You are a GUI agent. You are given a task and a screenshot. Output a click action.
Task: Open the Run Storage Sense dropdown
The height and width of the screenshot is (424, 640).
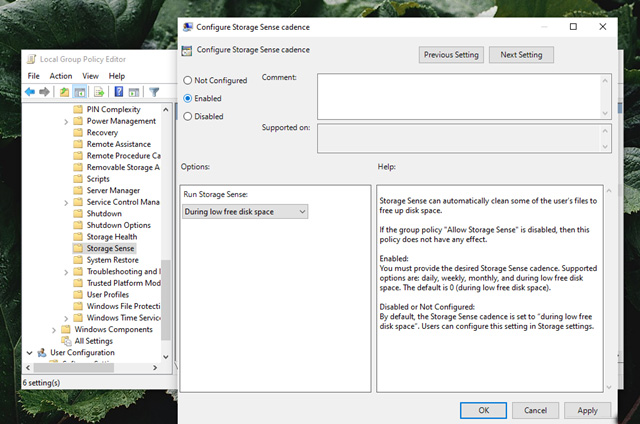245,211
